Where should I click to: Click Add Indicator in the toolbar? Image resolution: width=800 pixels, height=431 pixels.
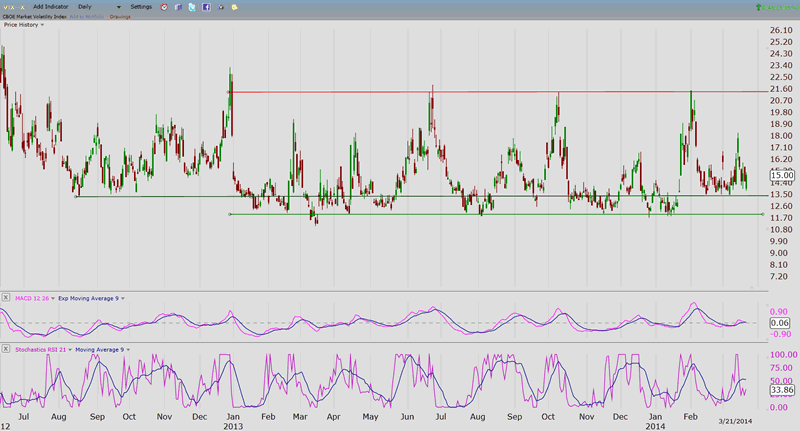pos(51,6)
